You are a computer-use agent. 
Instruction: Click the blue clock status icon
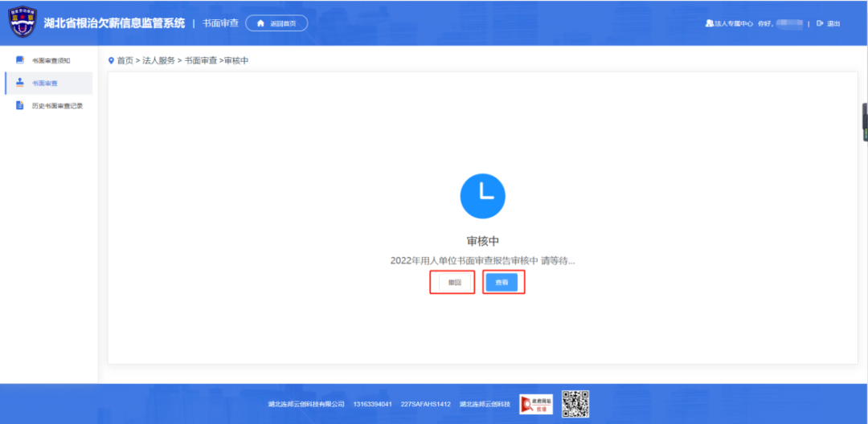coord(482,195)
